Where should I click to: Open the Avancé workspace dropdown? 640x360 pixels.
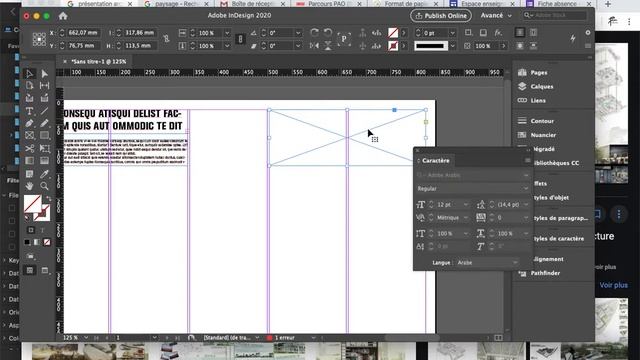(x=496, y=16)
